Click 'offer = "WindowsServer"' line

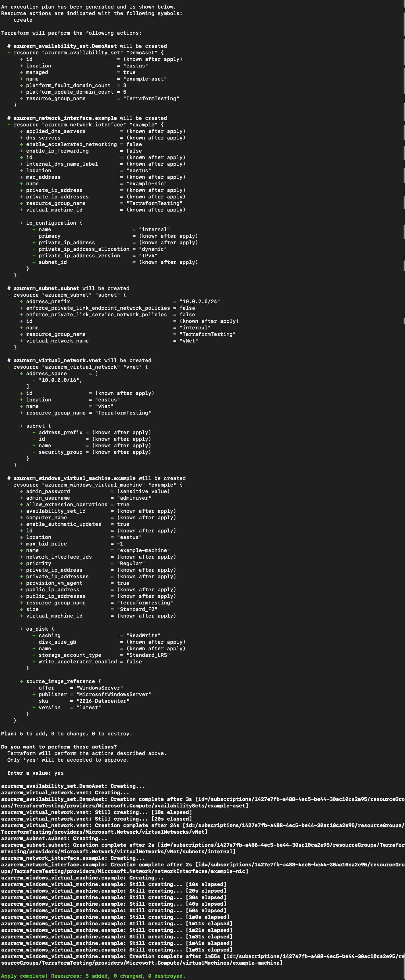pos(78,688)
